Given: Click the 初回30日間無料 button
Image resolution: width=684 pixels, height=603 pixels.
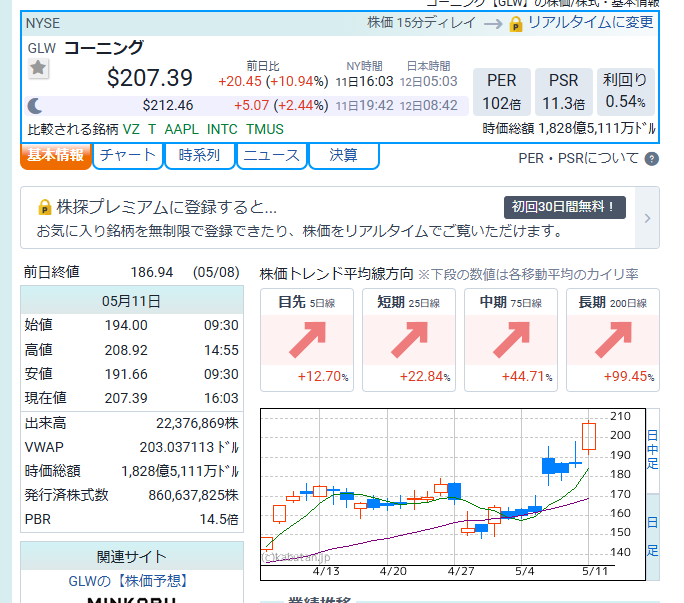Looking at the screenshot, I should point(564,207).
